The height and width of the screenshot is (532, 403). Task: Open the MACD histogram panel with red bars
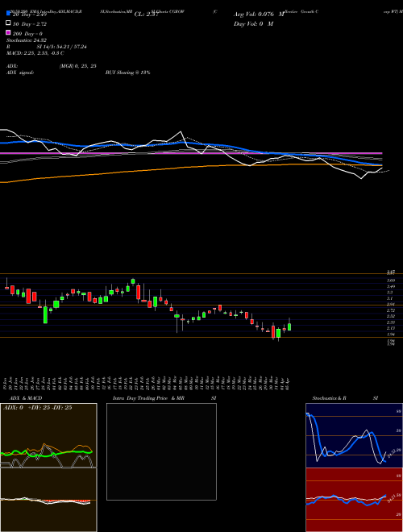pyautogui.click(x=48, y=500)
